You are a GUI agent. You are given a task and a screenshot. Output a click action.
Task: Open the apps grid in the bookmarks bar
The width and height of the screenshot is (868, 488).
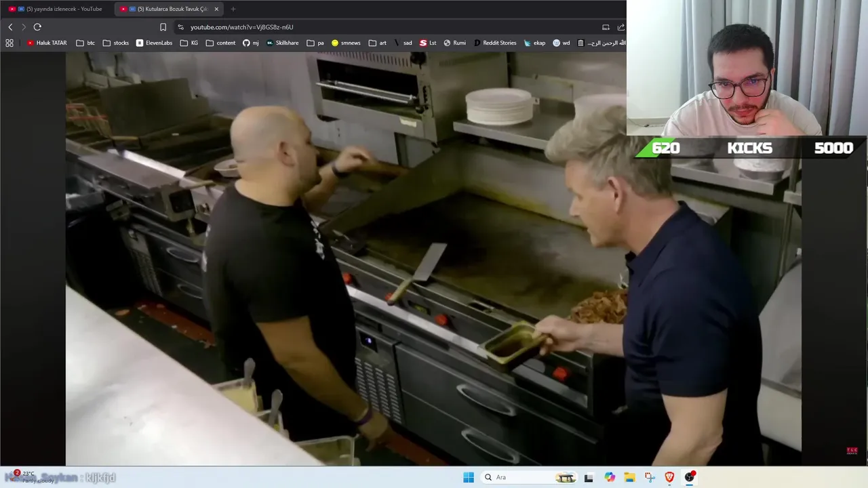click(x=9, y=43)
